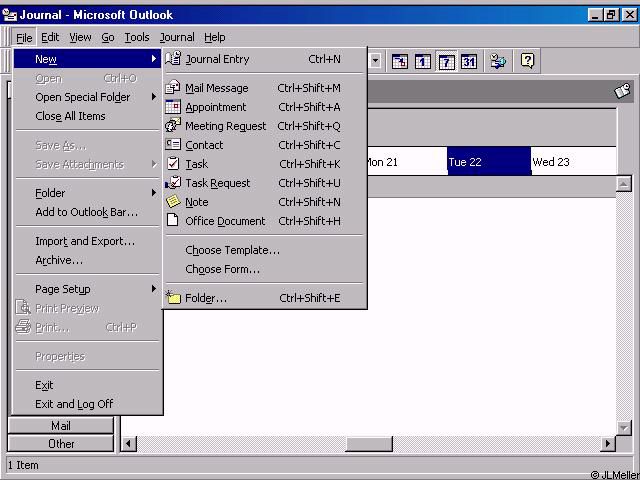Open the Edit menu
640x480 pixels.
50,38
